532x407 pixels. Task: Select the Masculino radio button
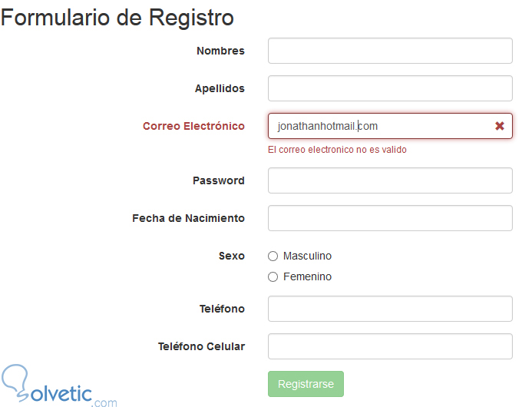pos(273,256)
